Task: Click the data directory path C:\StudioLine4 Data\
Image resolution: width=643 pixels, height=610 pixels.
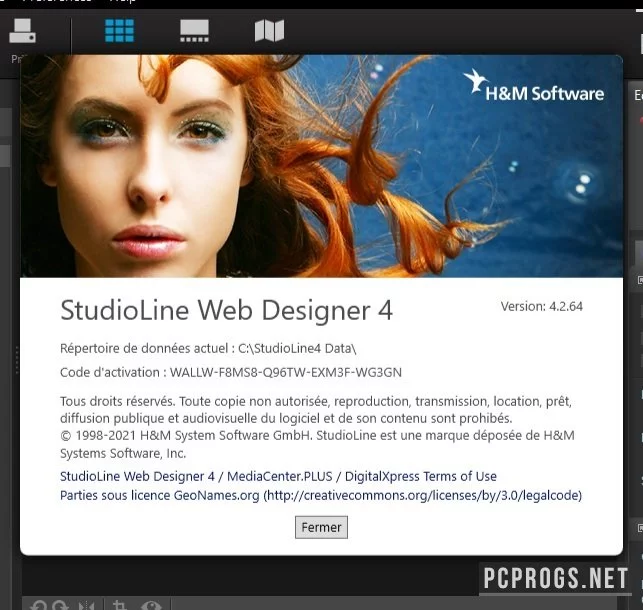Action: [297, 348]
